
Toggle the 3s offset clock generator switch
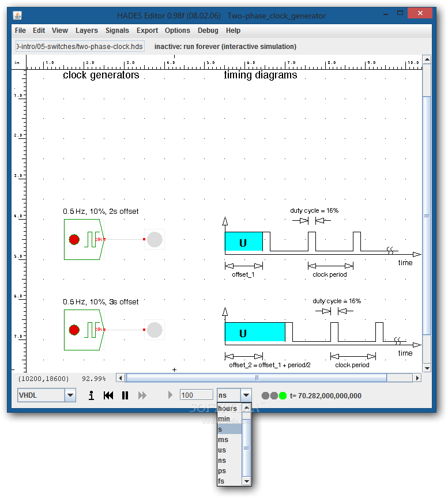tap(74, 330)
